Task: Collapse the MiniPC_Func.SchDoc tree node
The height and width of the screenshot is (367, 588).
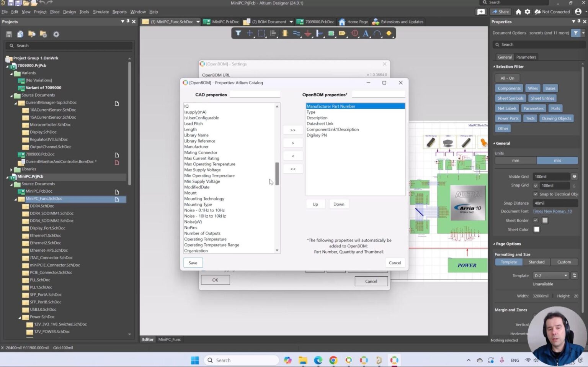Action: coord(16,198)
